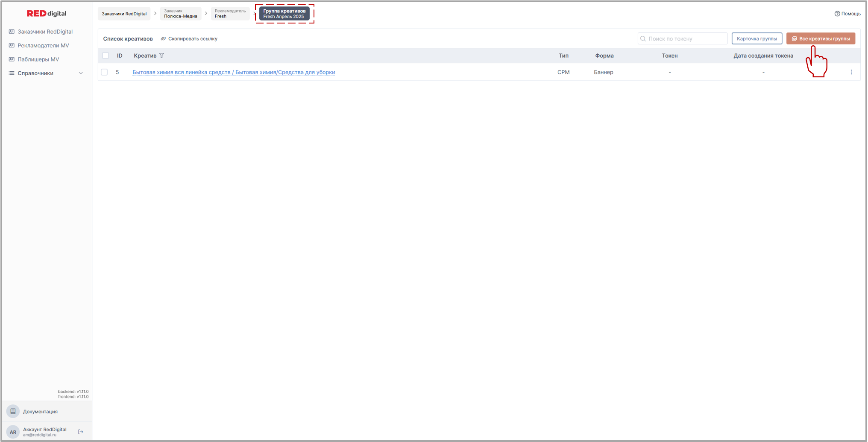Open the Бытовая химия creative link

(234, 72)
